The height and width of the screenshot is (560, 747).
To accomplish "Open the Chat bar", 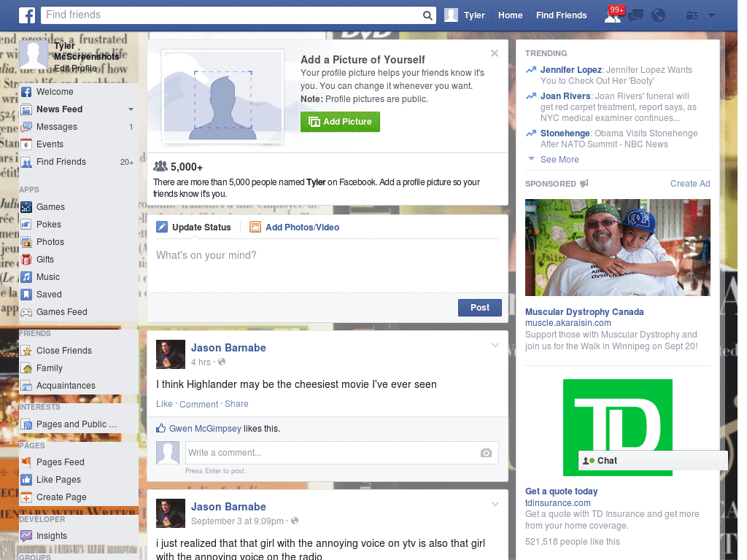I will click(x=653, y=461).
